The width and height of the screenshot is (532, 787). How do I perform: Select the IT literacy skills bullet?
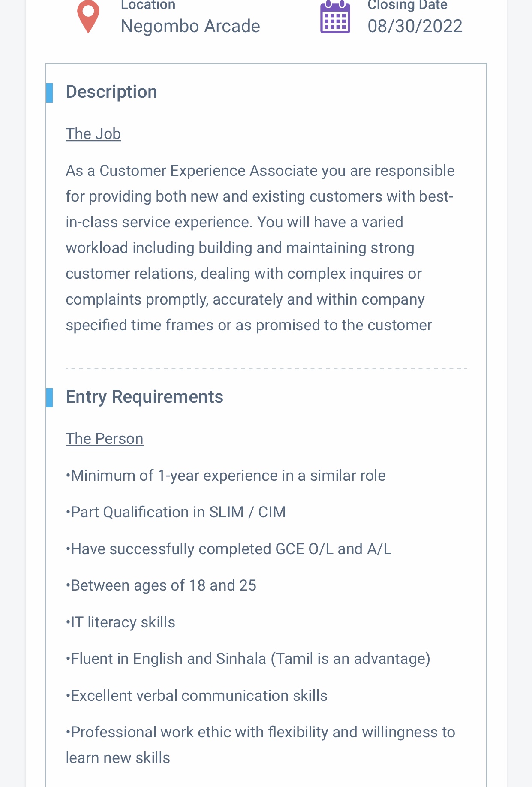(x=120, y=622)
